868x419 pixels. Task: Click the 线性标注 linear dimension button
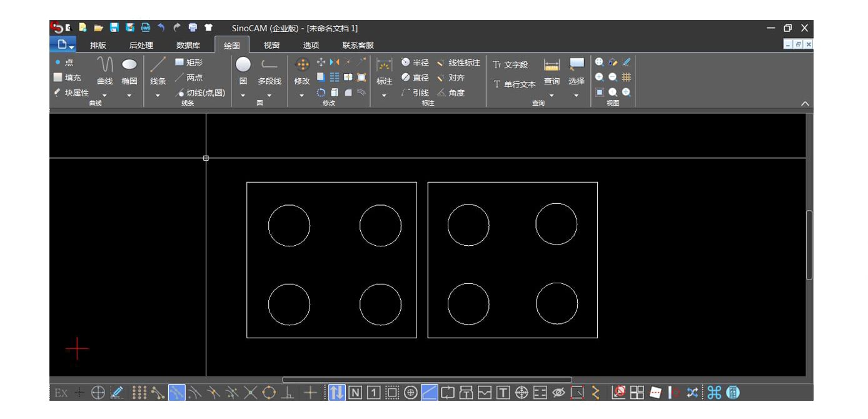coord(458,63)
